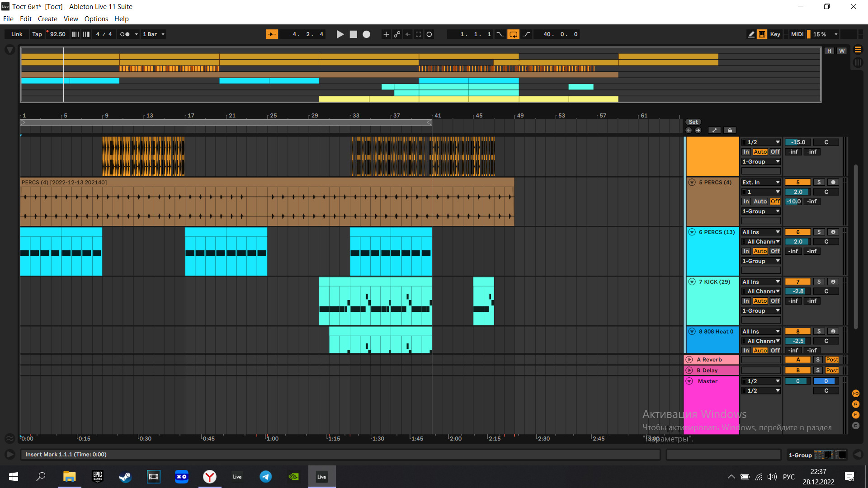Screen dimensions: 868x488
Task: Open the View menu
Action: [71, 19]
